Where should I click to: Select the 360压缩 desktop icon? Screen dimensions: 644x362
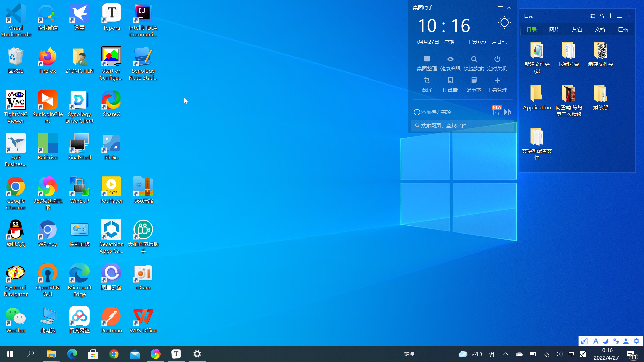(143, 190)
